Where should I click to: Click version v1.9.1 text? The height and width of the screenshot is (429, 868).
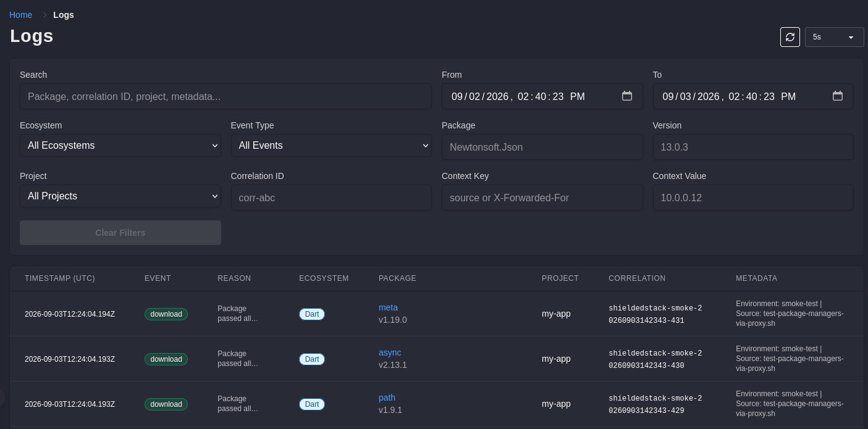point(390,410)
